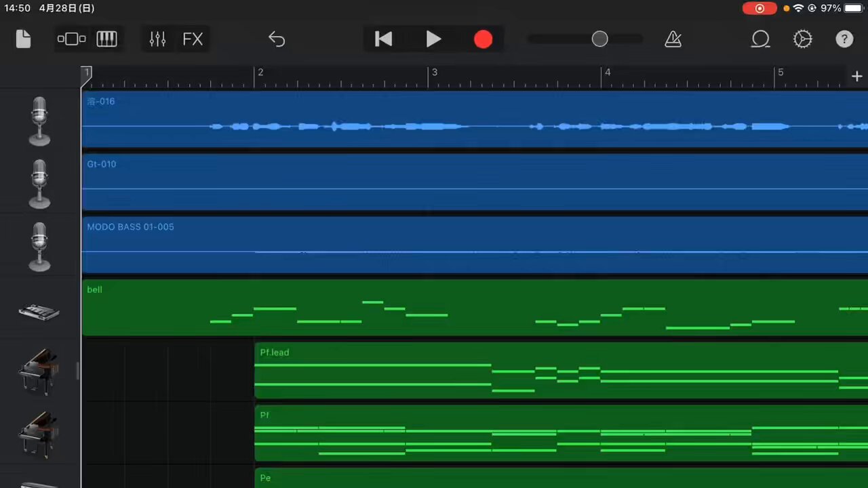Open the keyboard instrument view
The height and width of the screenshot is (488, 868).
[x=106, y=39]
